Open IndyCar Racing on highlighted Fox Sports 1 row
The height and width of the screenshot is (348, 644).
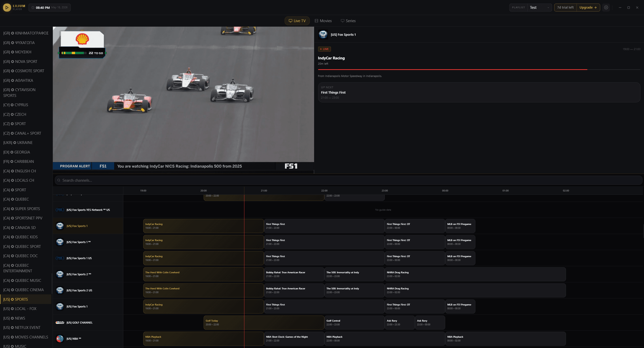coord(203,226)
